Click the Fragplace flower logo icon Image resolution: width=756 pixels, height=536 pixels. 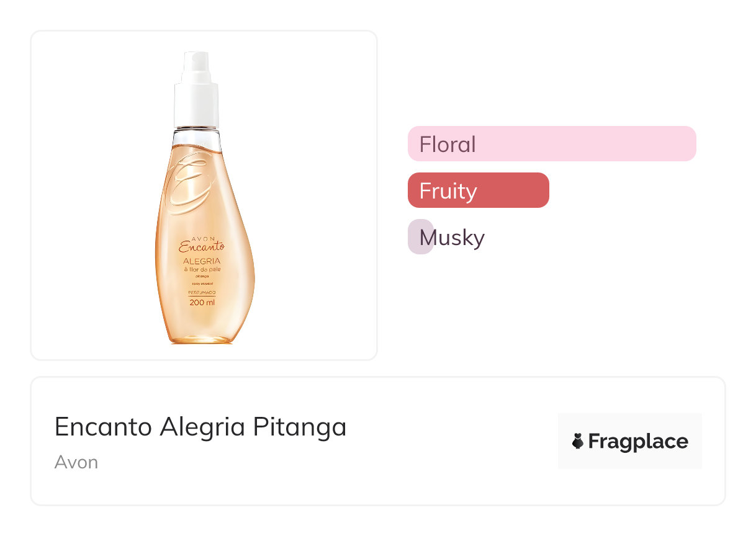[x=578, y=441]
